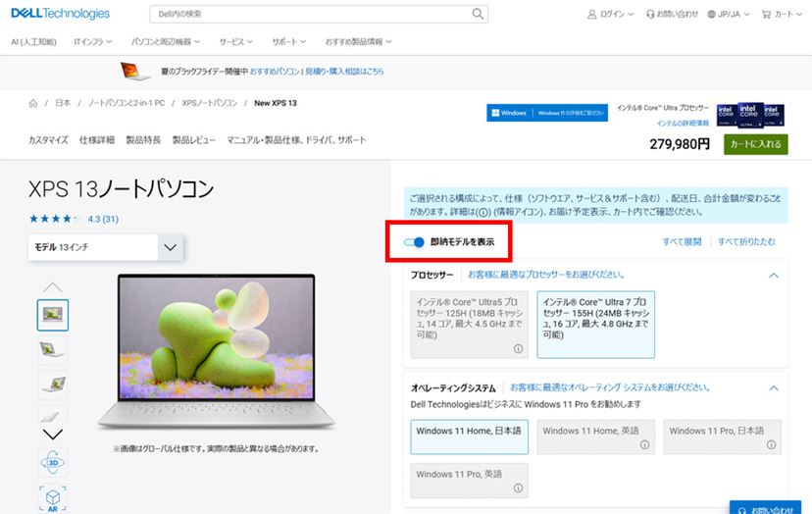Click the star rating icons
The width and height of the screenshot is (812, 514).
53,219
